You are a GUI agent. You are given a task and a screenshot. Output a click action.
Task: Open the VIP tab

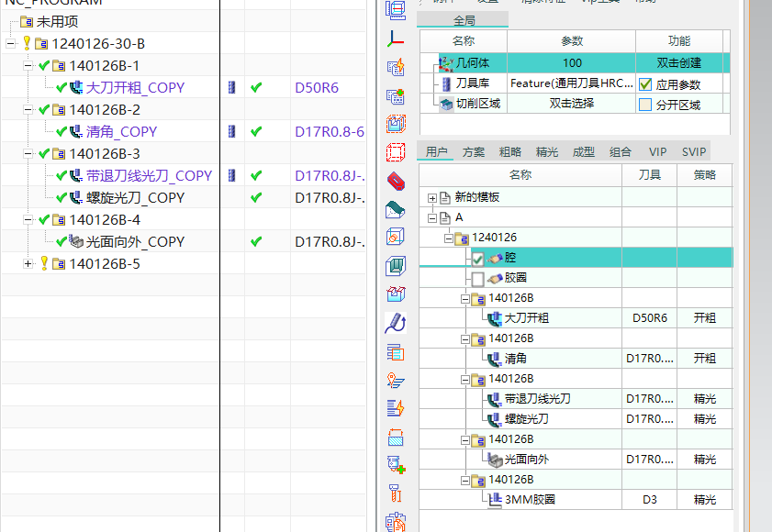click(x=657, y=152)
